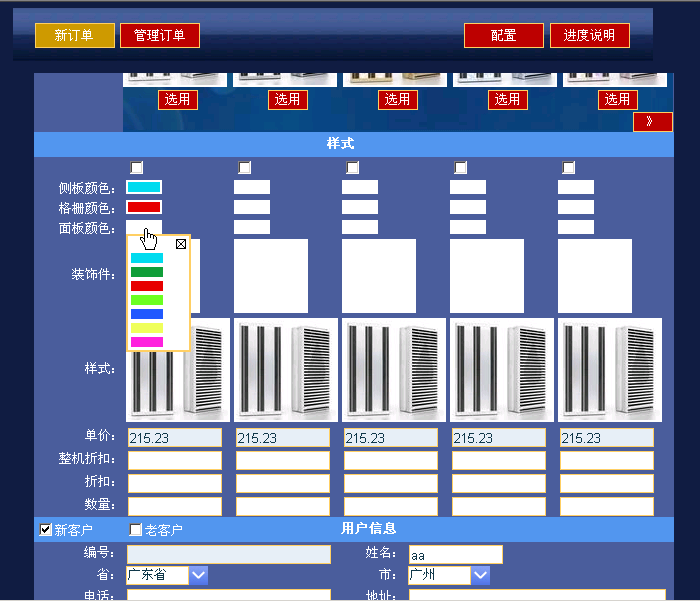Switch to 管理订单 tab
The width and height of the screenshot is (700, 602).
point(160,36)
